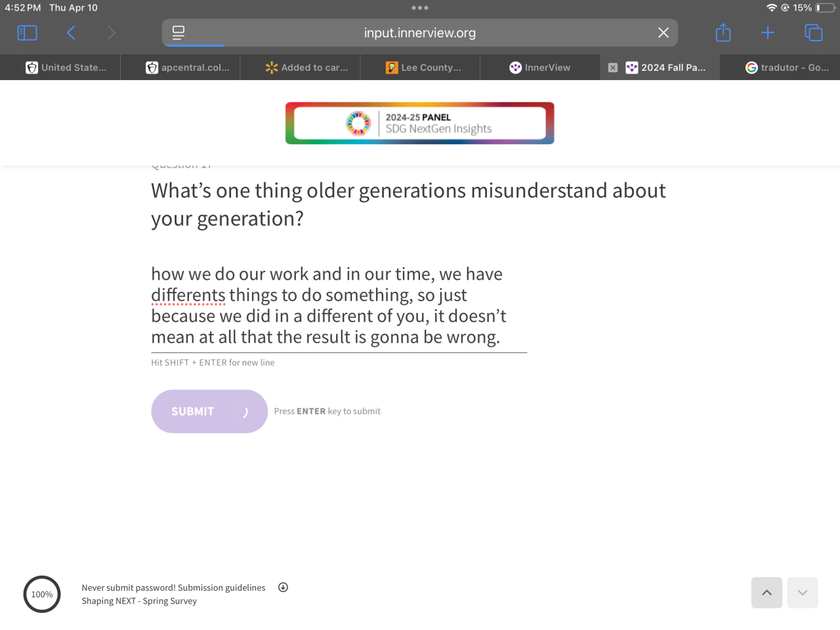Open the Share sheet

723,33
